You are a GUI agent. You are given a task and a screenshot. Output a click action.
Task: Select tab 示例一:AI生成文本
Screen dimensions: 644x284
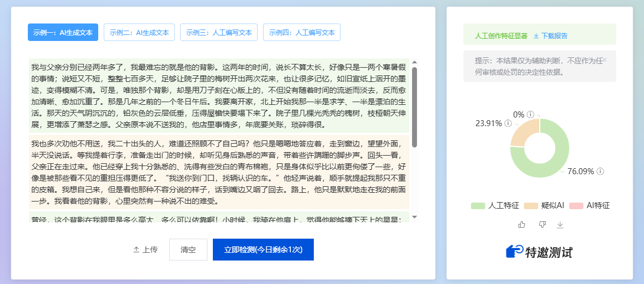(63, 32)
